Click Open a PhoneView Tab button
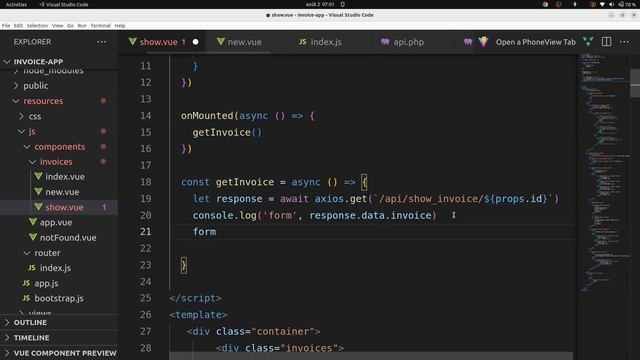This screenshot has height=360, width=640. pyautogui.click(x=536, y=42)
